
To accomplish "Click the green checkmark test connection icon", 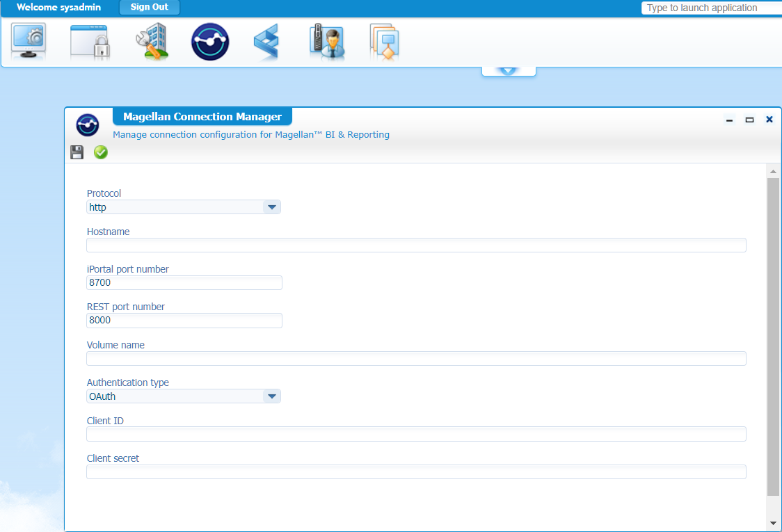I will 101,152.
